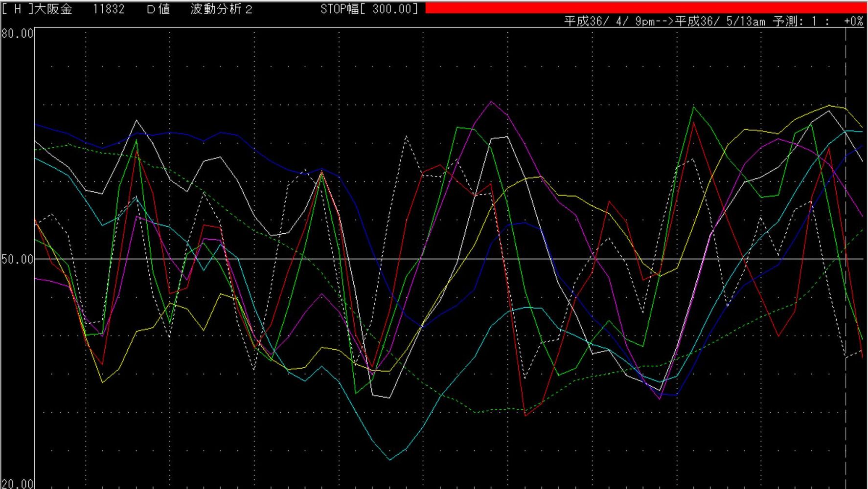Select the [ H ] mode indicator
Image resolution: width=868 pixels, height=489 pixels.
(17, 9)
